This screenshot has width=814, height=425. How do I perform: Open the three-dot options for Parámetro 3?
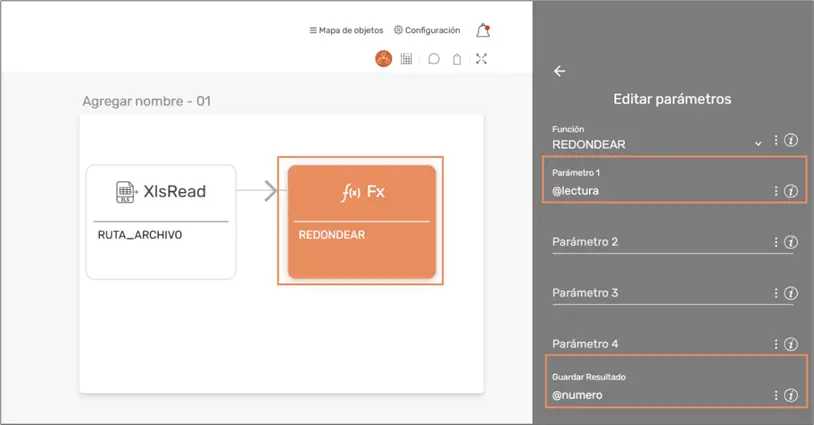pyautogui.click(x=776, y=293)
